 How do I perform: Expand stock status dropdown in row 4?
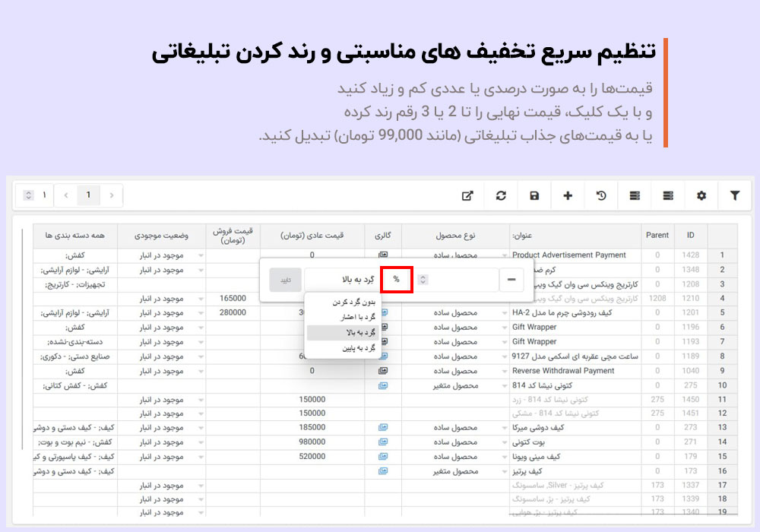point(201,299)
